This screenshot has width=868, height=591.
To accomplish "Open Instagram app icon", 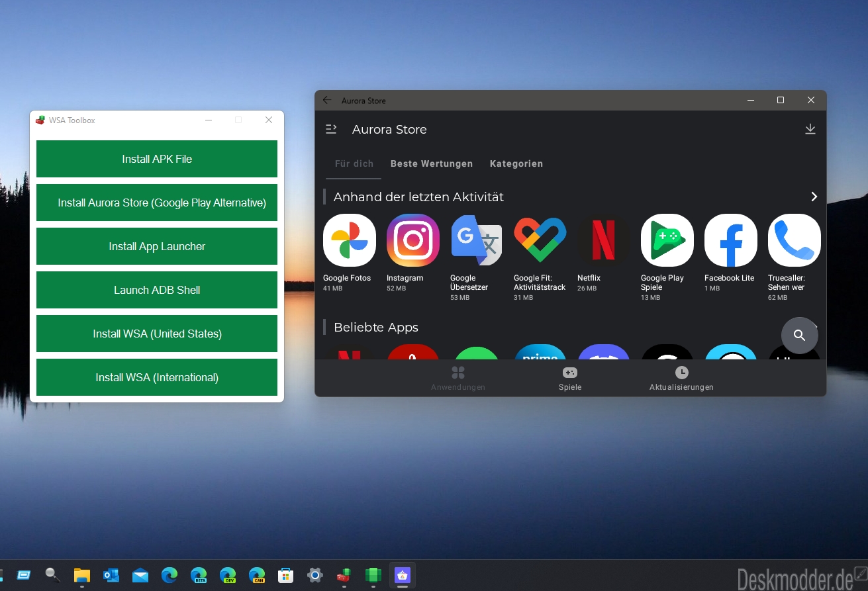I will click(x=413, y=240).
